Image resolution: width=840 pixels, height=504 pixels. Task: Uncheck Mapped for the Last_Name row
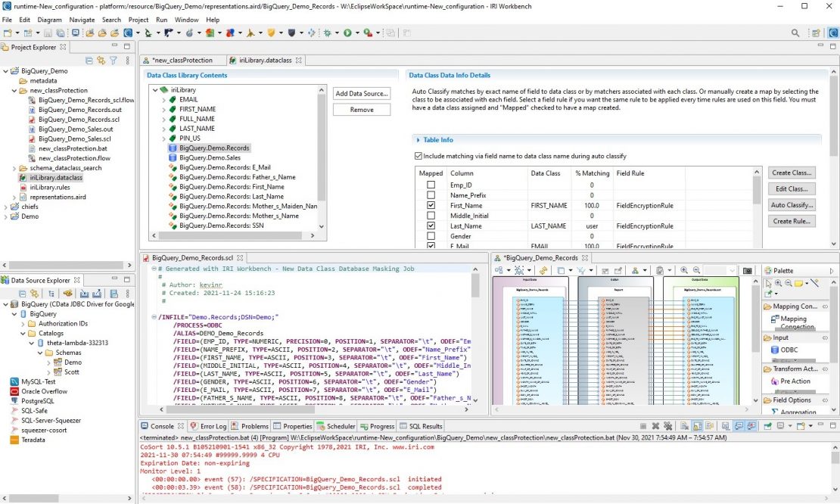click(431, 226)
